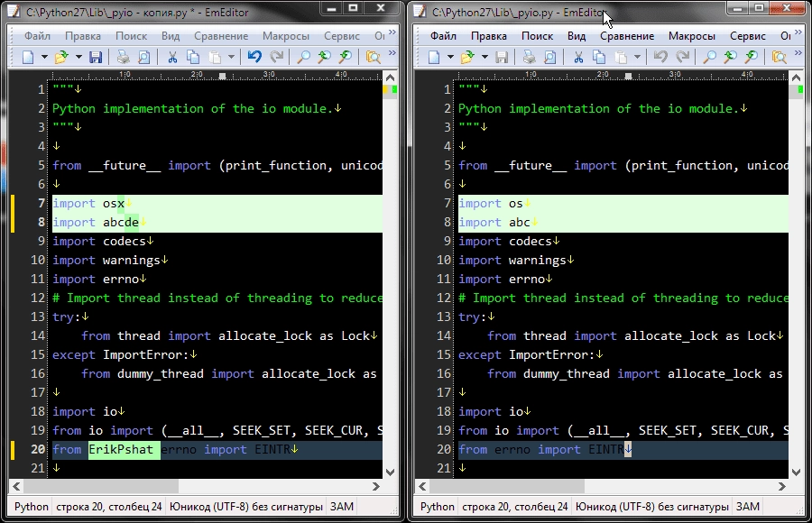Expand New file dropdown arrow, left window
The height and width of the screenshot is (523, 812).
(44, 57)
